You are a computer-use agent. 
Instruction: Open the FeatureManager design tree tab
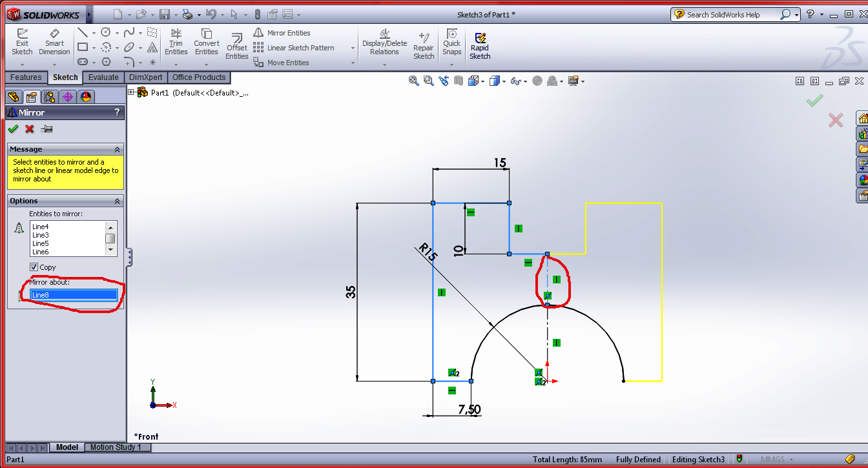click(x=13, y=97)
